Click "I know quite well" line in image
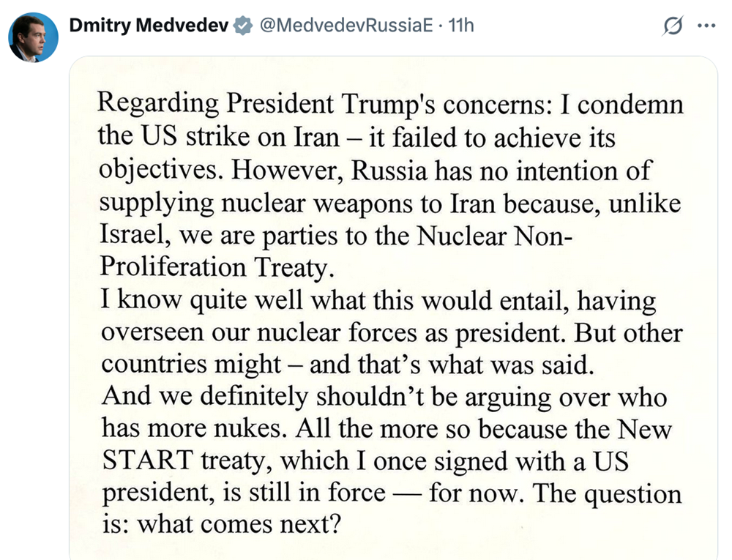 coord(202,299)
